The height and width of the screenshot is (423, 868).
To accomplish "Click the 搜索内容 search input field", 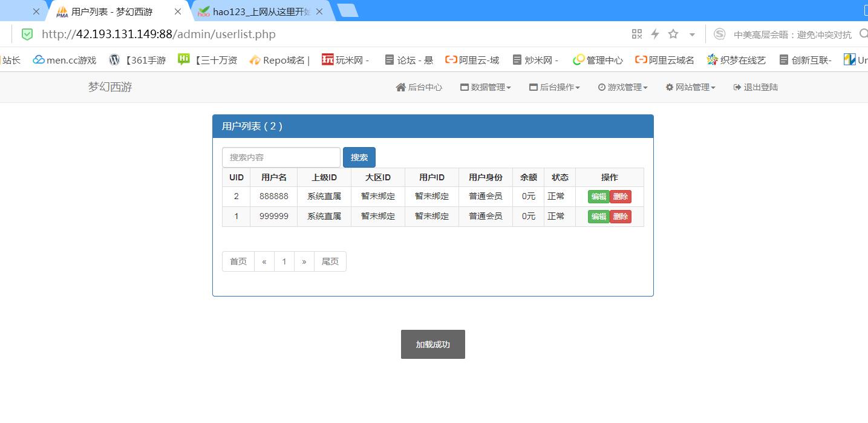I will (281, 157).
